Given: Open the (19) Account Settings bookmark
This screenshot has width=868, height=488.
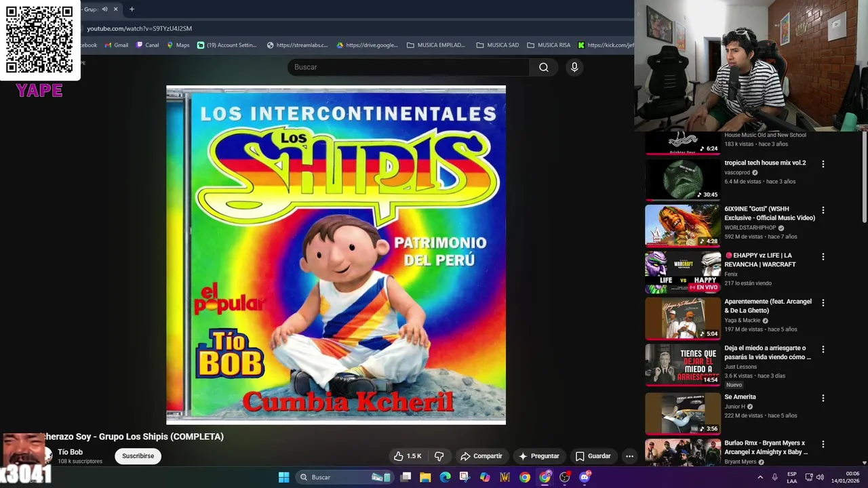Looking at the screenshot, I should tap(226, 45).
